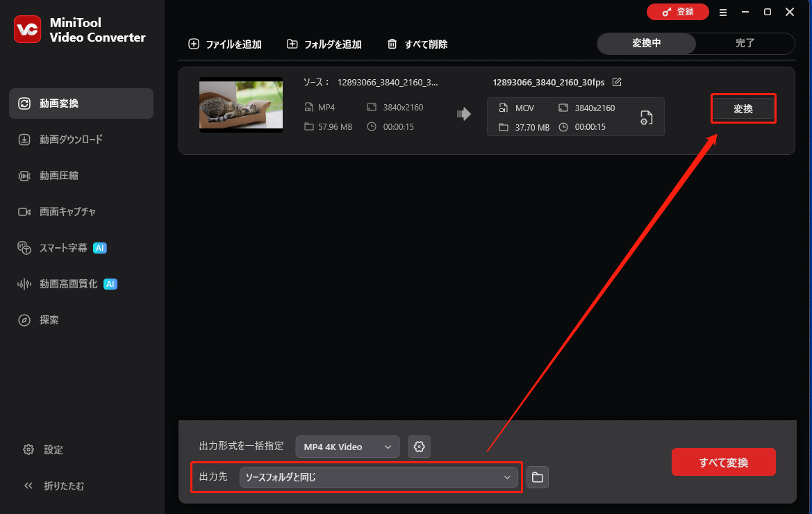Click the cat video thumbnail
Screen dimensions: 812x514
pyautogui.click(x=241, y=105)
